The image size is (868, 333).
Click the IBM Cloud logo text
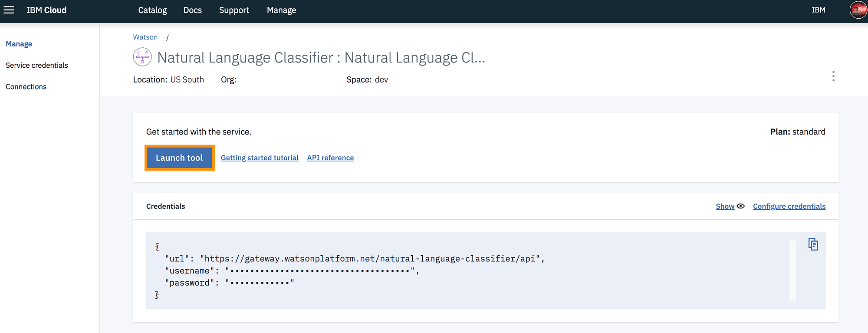[x=46, y=10]
